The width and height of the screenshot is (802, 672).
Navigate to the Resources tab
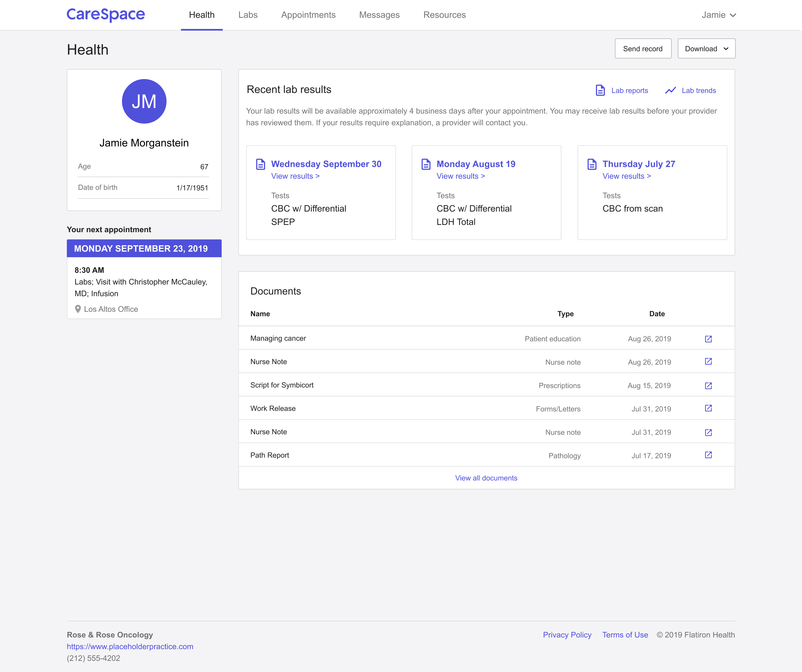tap(444, 15)
